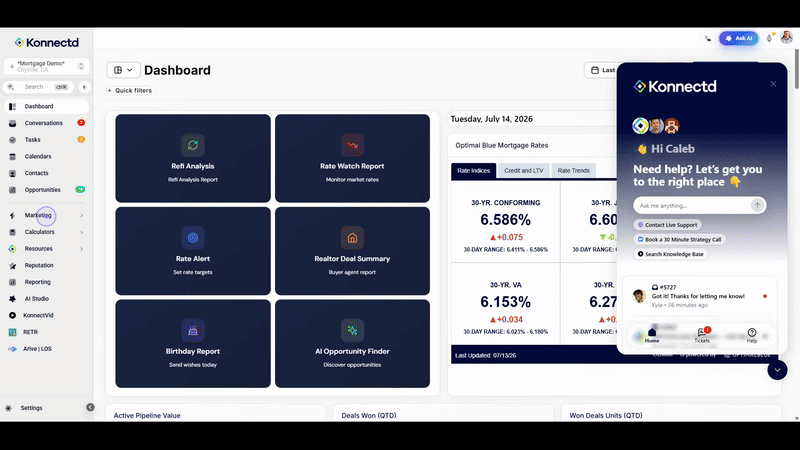Open AI Studio in the sidebar
Screen dimensions: 800x450
coord(46,298)
